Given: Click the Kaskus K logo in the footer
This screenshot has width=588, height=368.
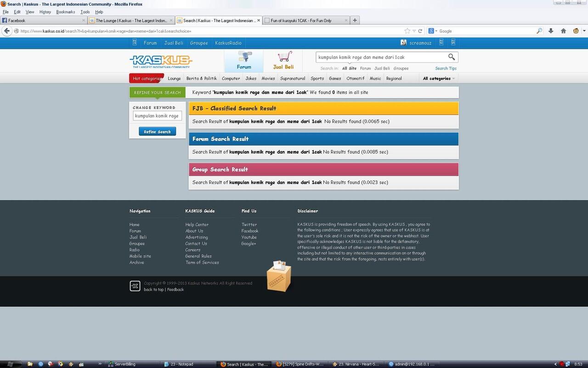Looking at the screenshot, I should pyautogui.click(x=135, y=286).
